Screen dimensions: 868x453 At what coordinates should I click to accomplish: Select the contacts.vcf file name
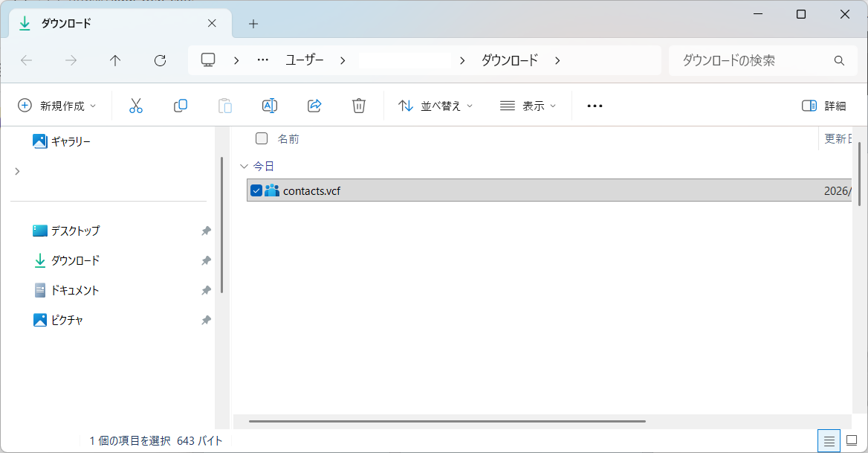tap(311, 191)
